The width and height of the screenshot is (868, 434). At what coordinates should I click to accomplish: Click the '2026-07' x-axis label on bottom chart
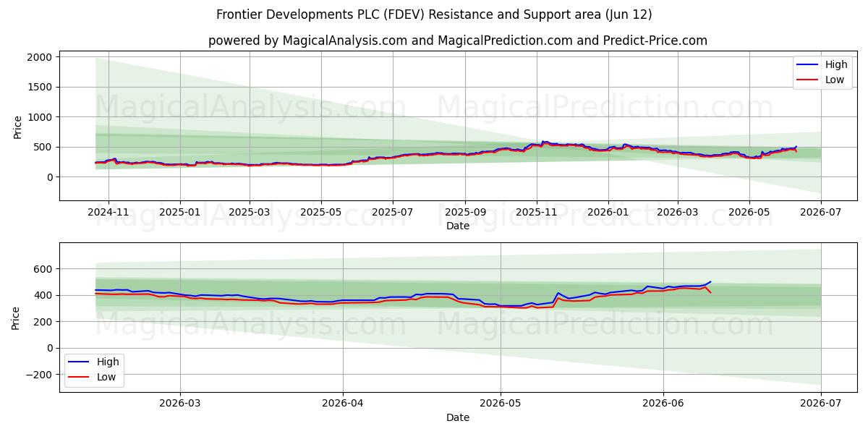821,404
